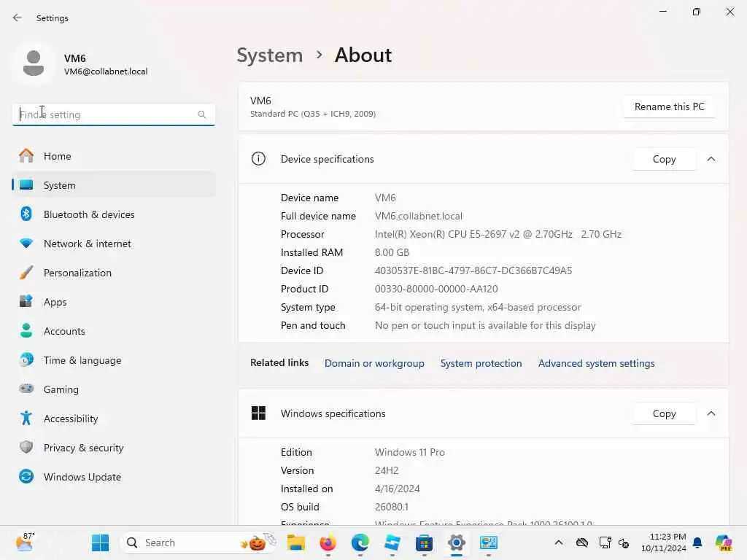747x560 pixels.
Task: Select the Processor value Intel Xeon text
Action: 498,234
